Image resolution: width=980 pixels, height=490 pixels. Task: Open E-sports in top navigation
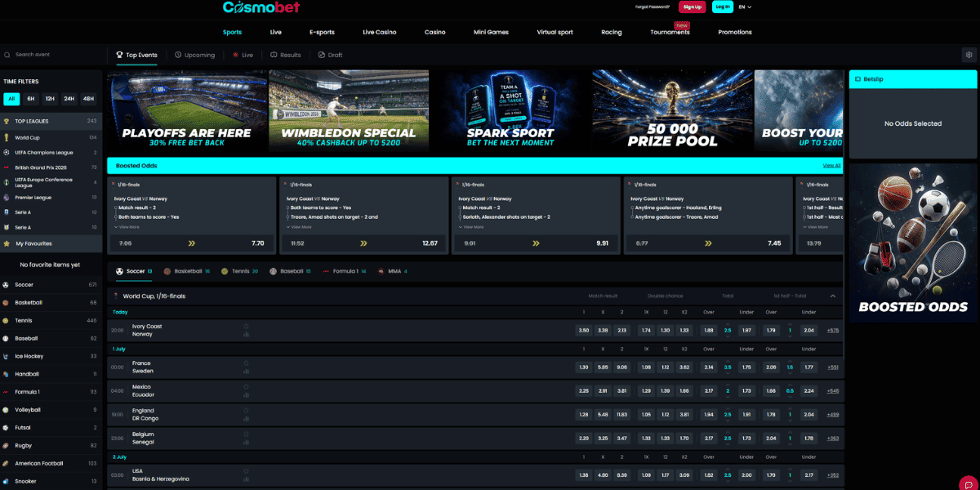point(322,32)
